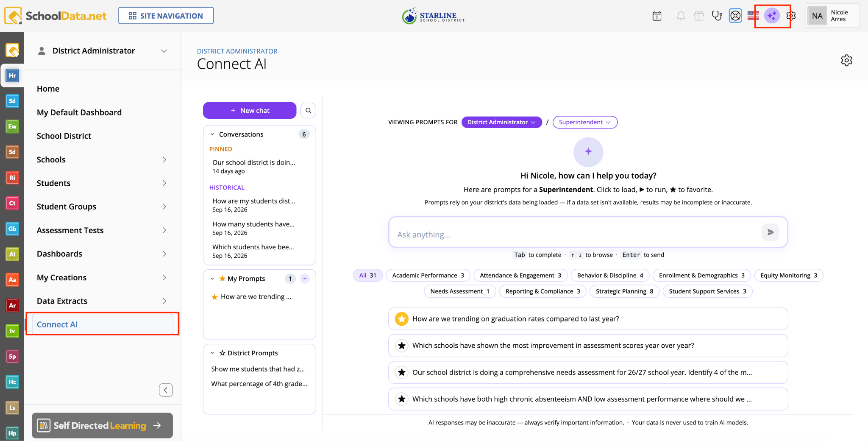The height and width of the screenshot is (441, 868).
Task: Open the notifications bell
Action: pyautogui.click(x=681, y=16)
